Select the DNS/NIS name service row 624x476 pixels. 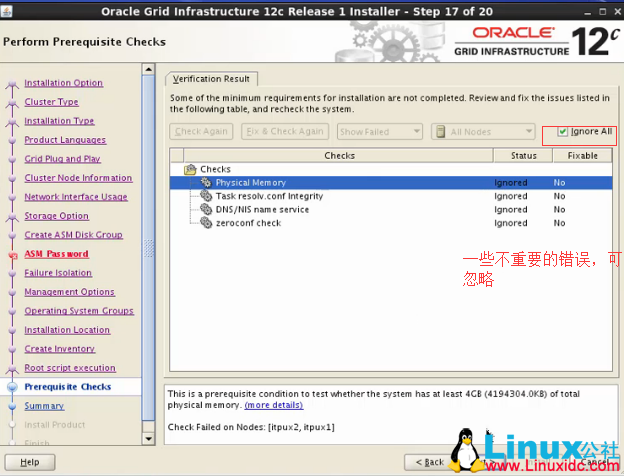391,209
